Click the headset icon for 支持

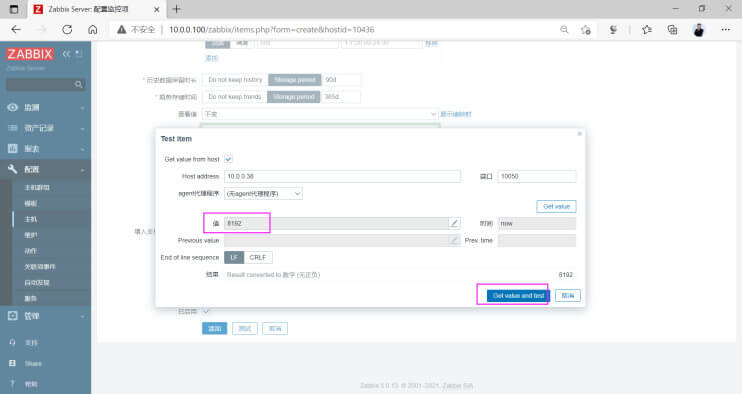tap(13, 342)
